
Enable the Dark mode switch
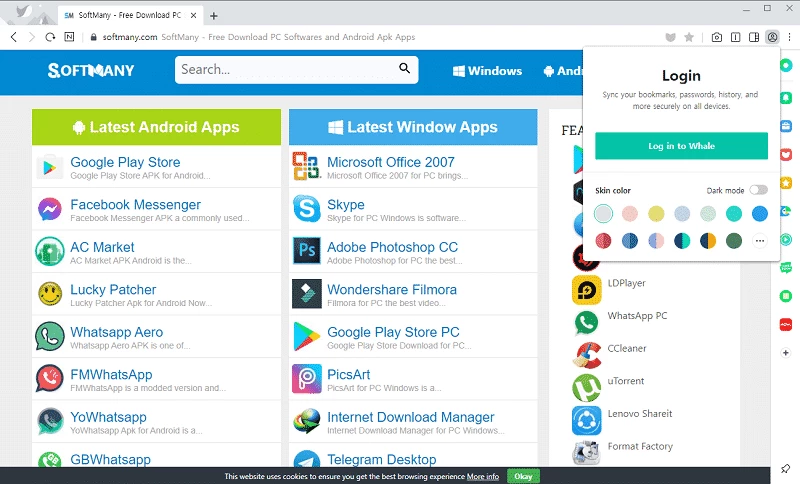[x=758, y=190]
